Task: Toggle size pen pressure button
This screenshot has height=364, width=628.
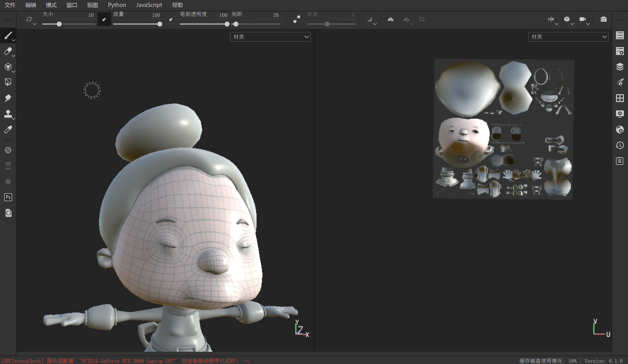Action: click(x=104, y=19)
